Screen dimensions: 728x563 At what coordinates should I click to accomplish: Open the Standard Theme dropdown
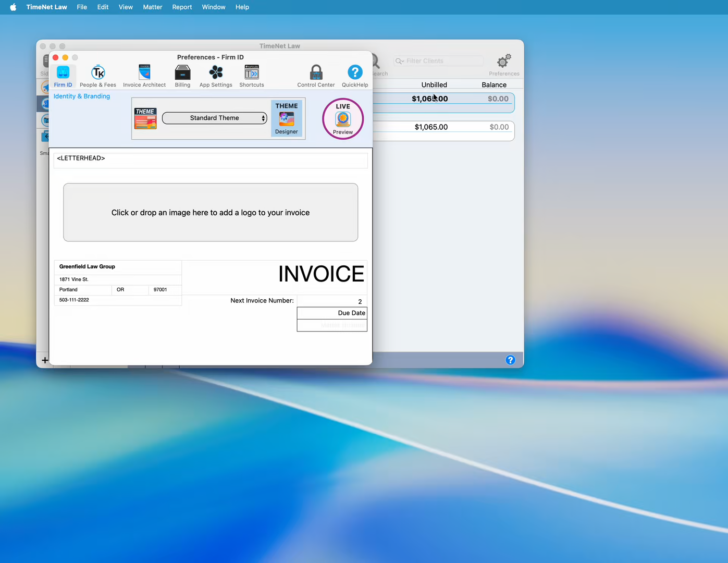click(x=215, y=118)
